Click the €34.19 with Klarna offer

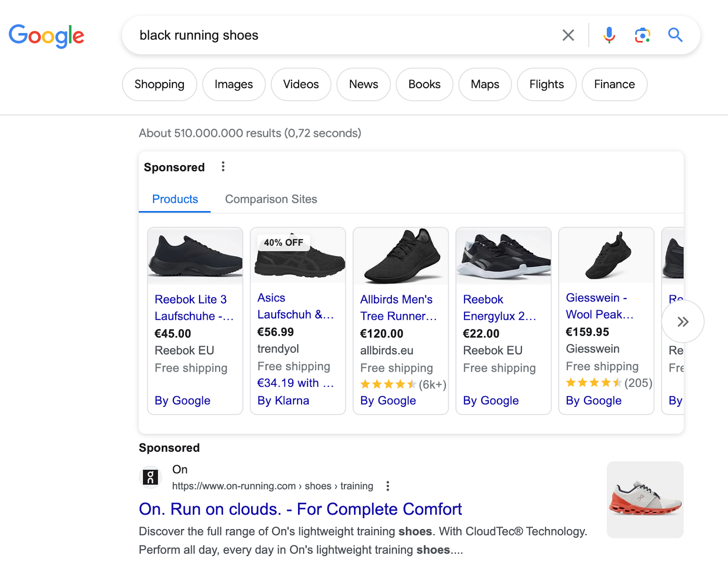(296, 383)
